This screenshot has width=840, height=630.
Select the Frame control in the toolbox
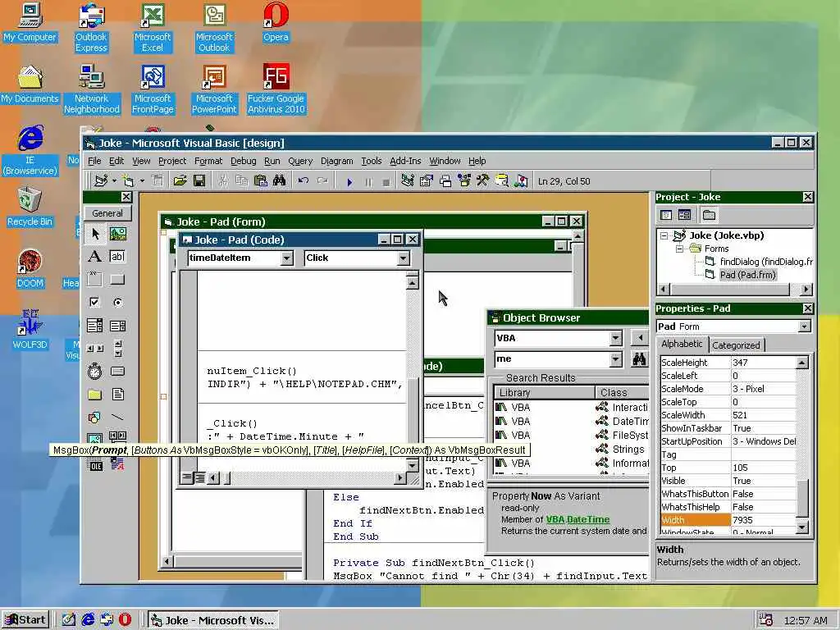(x=95, y=279)
